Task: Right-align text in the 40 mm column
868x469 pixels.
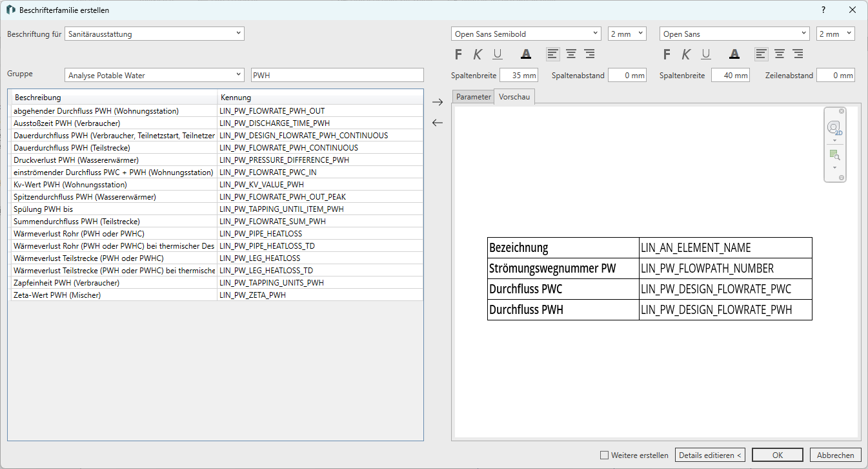Action: pyautogui.click(x=798, y=54)
